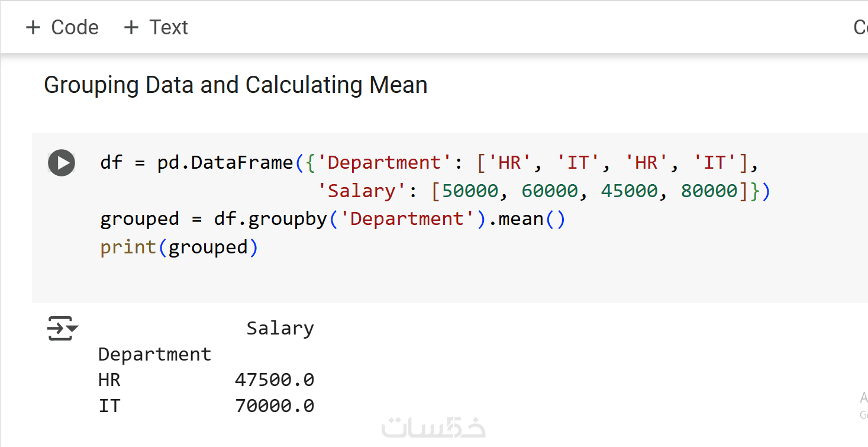Click the 47500.0 mean value in the output

275,380
